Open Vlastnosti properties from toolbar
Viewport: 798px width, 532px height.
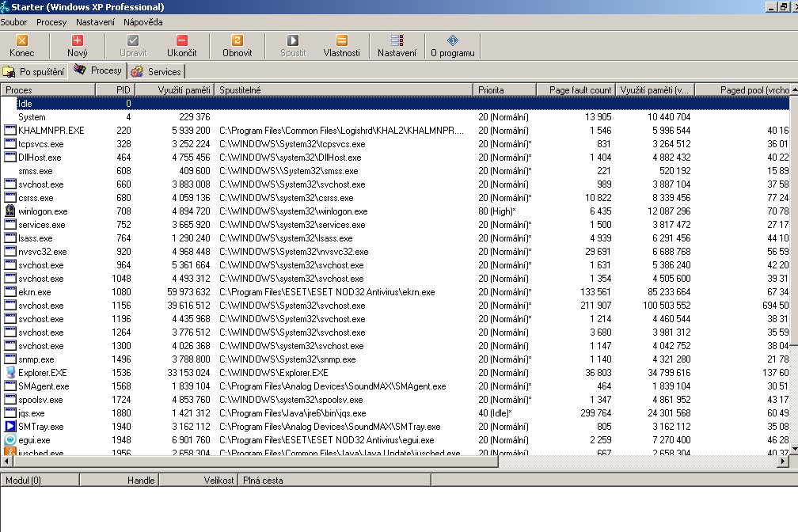click(341, 40)
